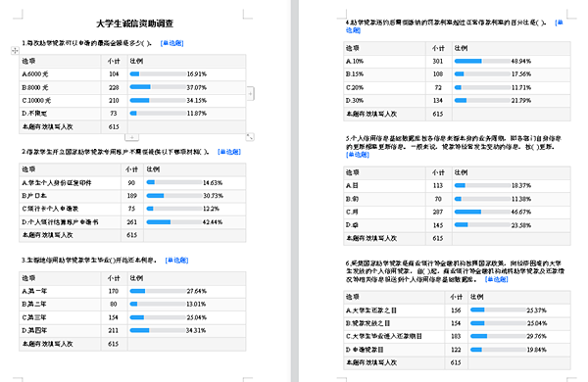Open the 单选题 link after question 1
Viewport: 588px width, 382px height.
tap(172, 43)
